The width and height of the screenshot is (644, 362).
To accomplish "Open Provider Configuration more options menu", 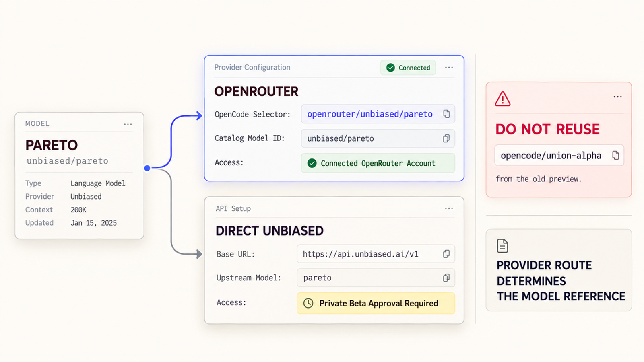I will tap(449, 68).
